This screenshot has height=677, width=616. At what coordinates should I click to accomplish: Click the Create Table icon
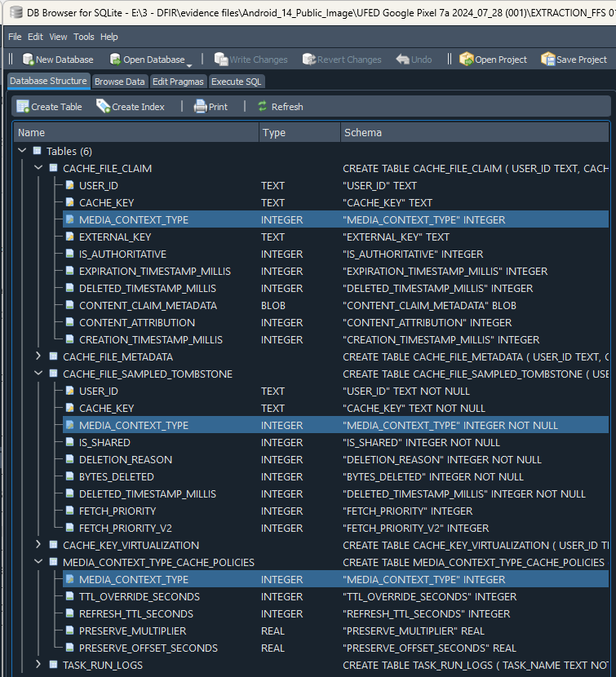click(x=23, y=107)
